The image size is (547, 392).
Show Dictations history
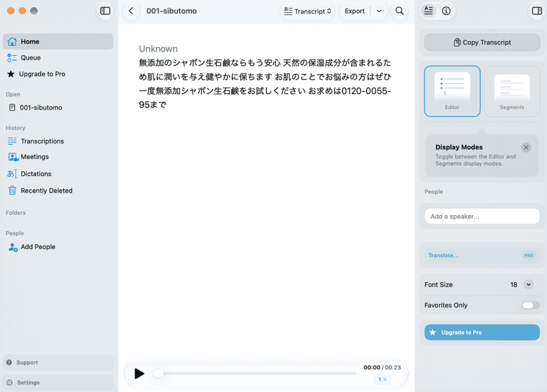point(58,174)
